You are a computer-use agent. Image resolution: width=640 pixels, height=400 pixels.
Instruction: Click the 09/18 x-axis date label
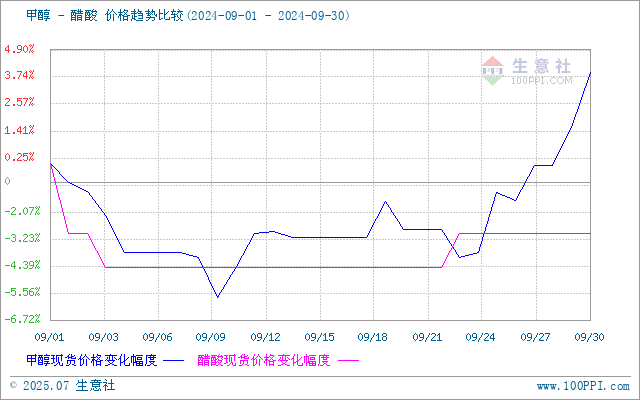373,337
